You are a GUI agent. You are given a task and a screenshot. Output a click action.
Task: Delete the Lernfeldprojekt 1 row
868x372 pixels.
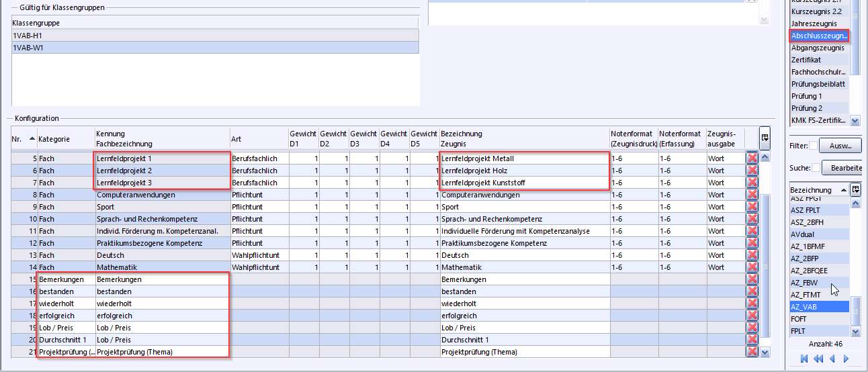(752, 158)
